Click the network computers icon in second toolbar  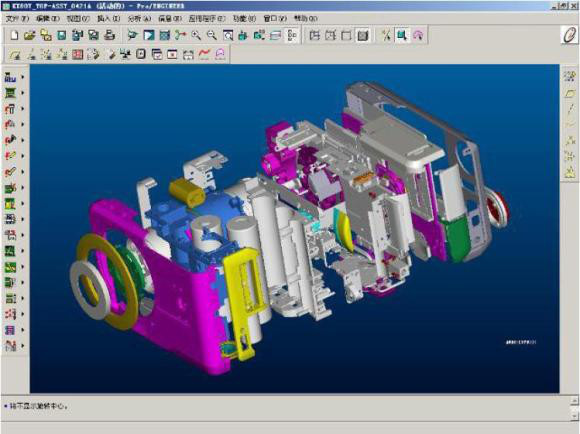pos(126,55)
